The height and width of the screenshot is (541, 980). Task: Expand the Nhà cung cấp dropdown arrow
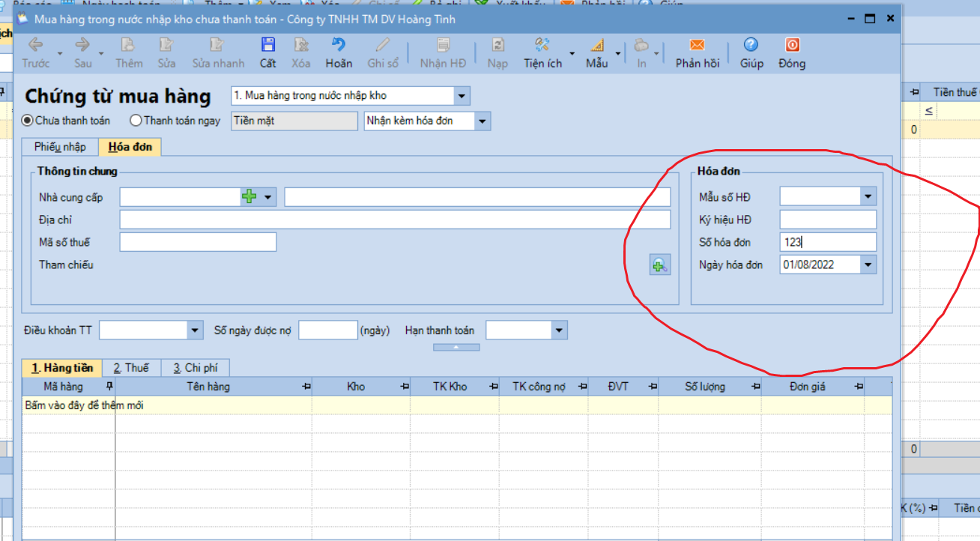click(267, 197)
